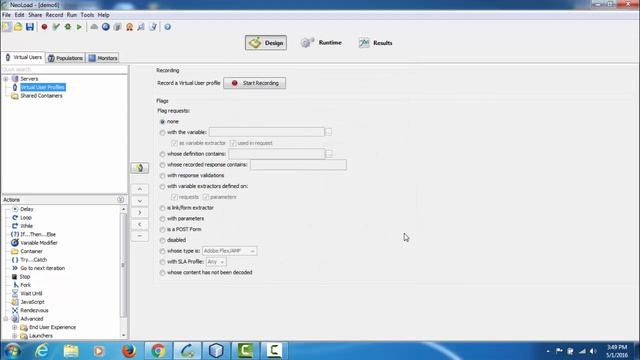Click the 'whose recorded response contains' text field
Screen dimensions: 640x360
pos(298,164)
